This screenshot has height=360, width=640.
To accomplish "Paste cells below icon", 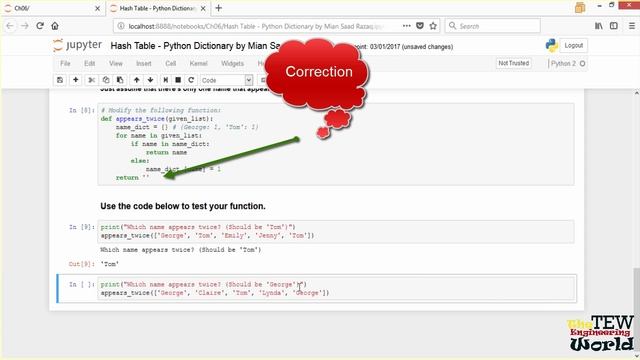I will [120, 80].
